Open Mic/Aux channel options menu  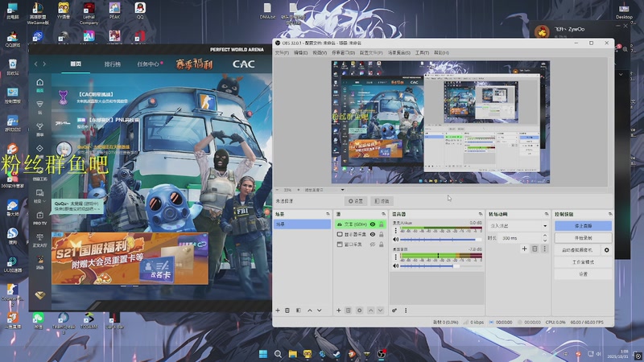point(396,231)
